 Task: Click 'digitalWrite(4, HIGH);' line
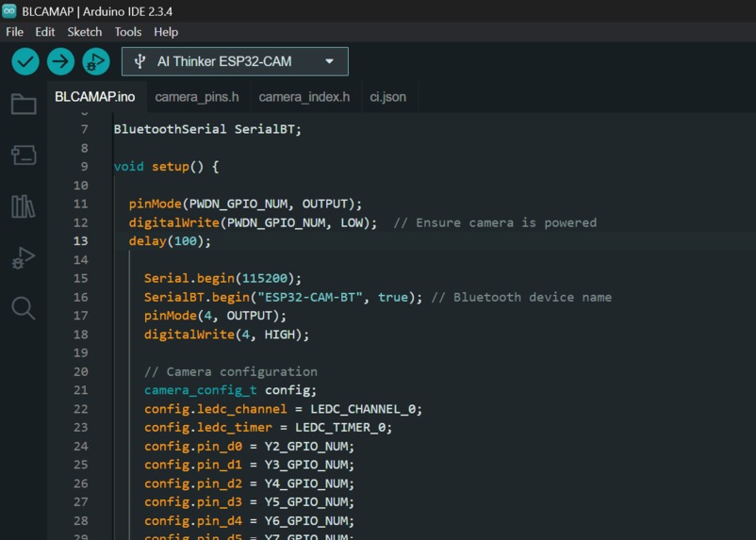click(x=226, y=335)
